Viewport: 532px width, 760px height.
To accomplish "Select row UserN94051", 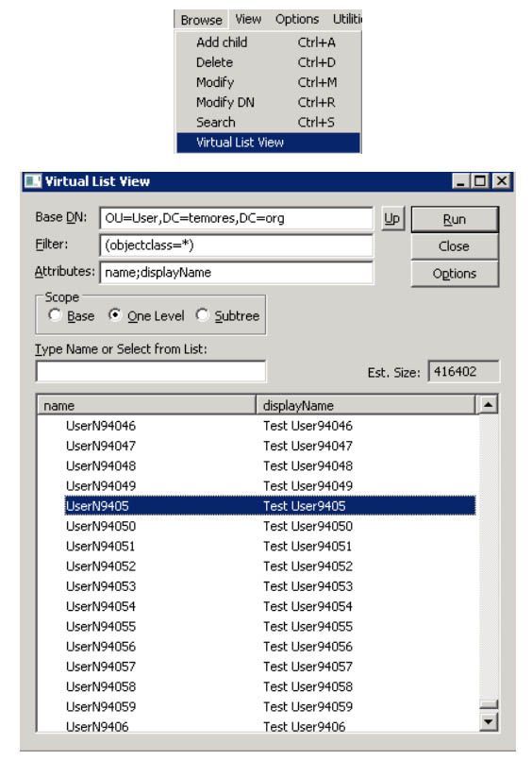I will (270, 547).
